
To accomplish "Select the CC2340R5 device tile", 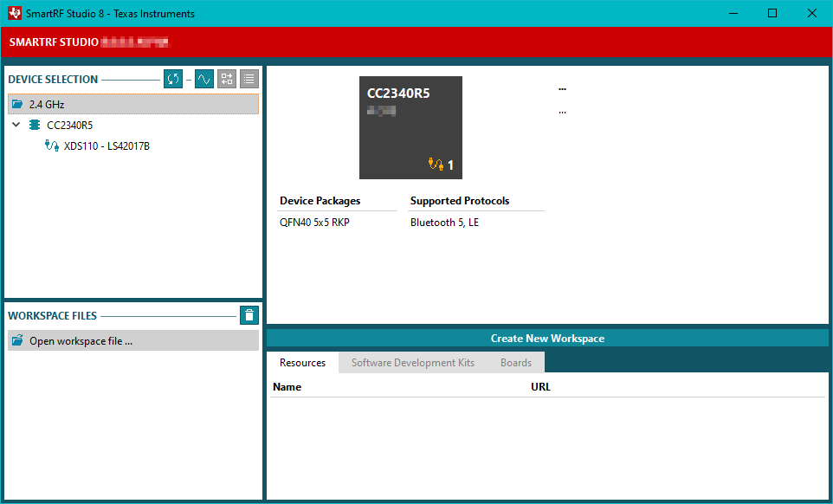I will (410, 127).
